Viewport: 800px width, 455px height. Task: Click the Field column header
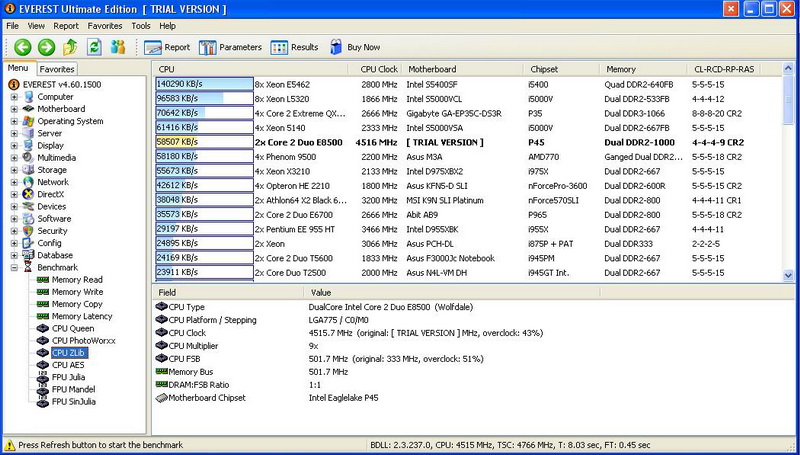tap(228, 293)
